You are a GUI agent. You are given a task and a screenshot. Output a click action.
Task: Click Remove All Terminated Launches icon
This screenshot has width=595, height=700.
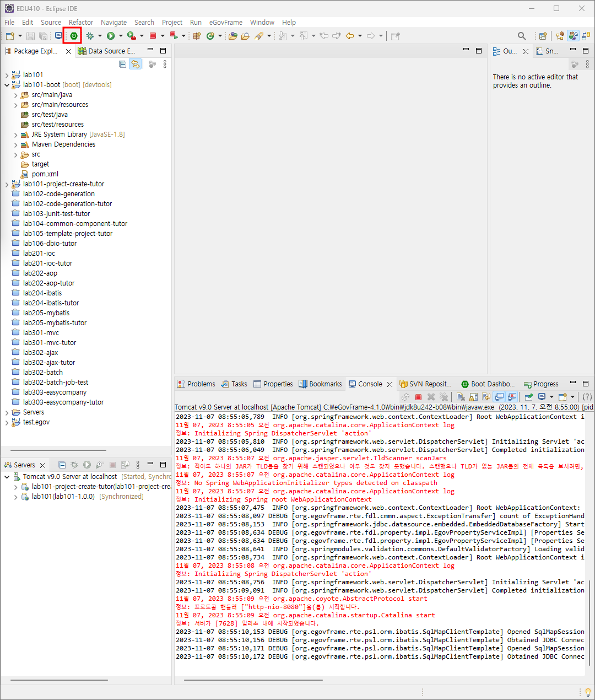pos(444,397)
